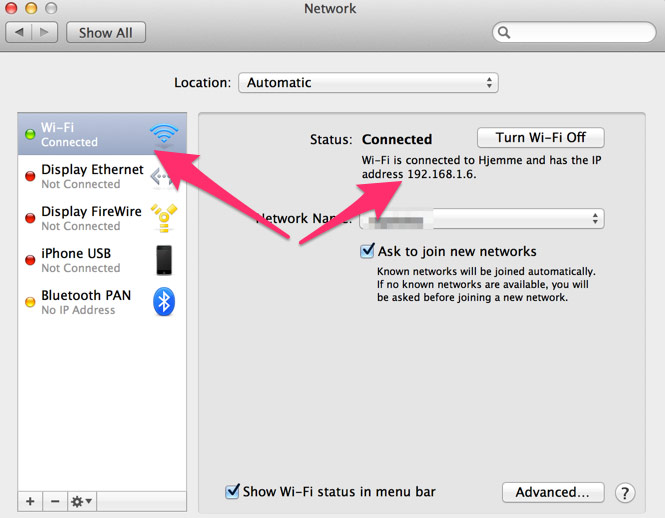
Task: Click into the toolbar search field
Action: click(x=574, y=32)
